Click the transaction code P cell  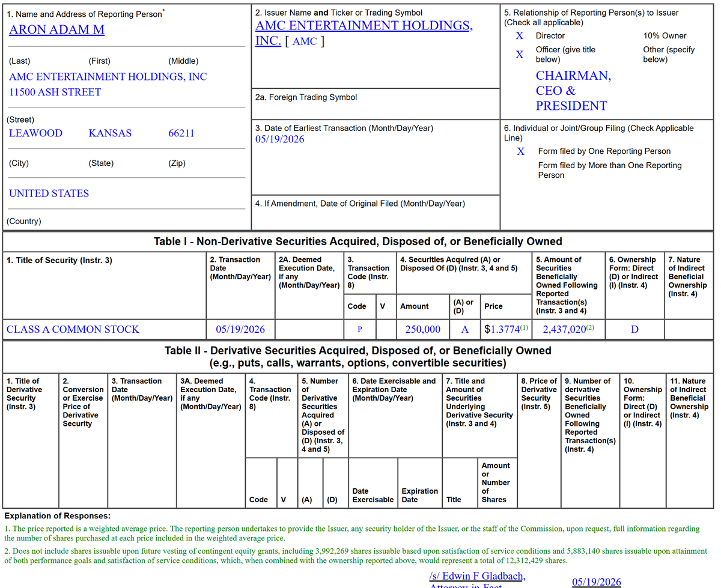359,330
